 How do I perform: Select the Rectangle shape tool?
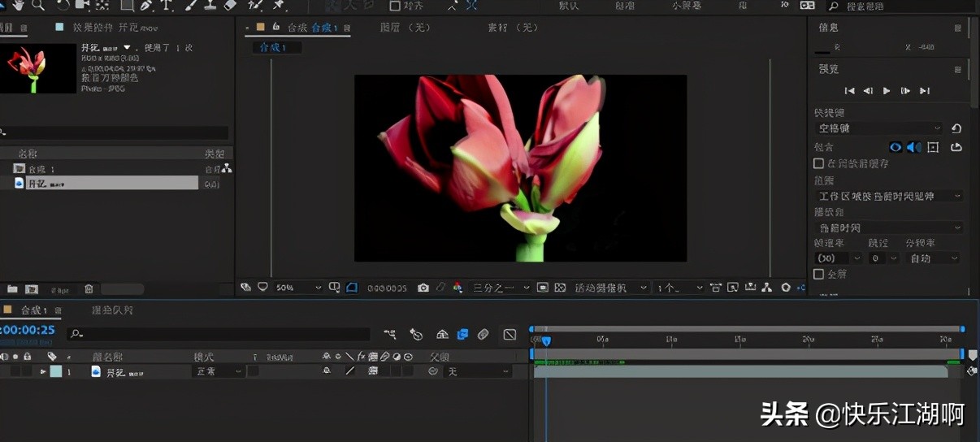point(127,5)
